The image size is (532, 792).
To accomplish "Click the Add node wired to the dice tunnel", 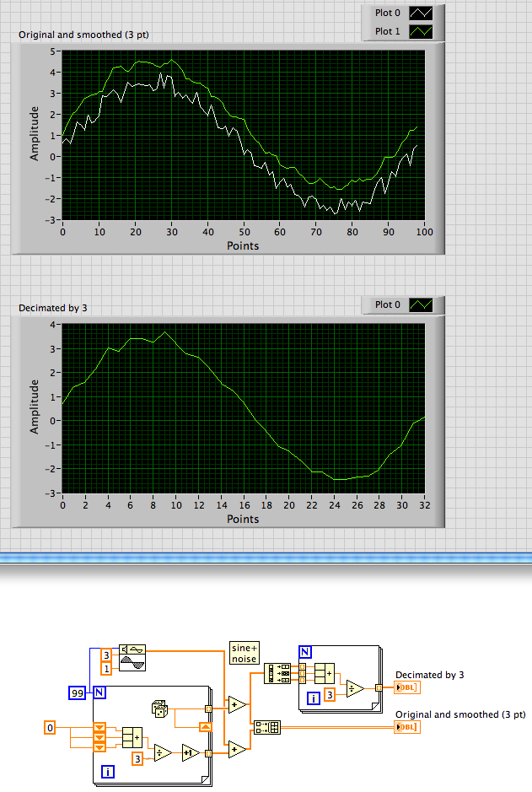I will [x=237, y=704].
